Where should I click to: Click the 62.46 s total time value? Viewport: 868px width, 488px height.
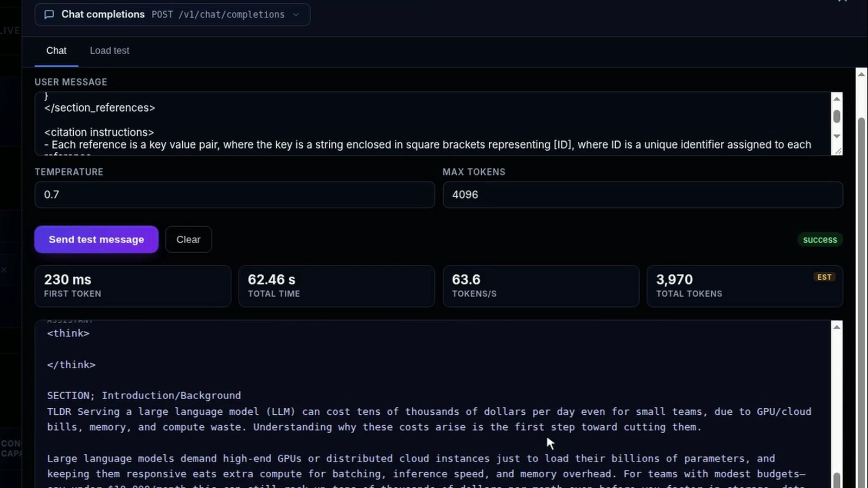click(271, 279)
